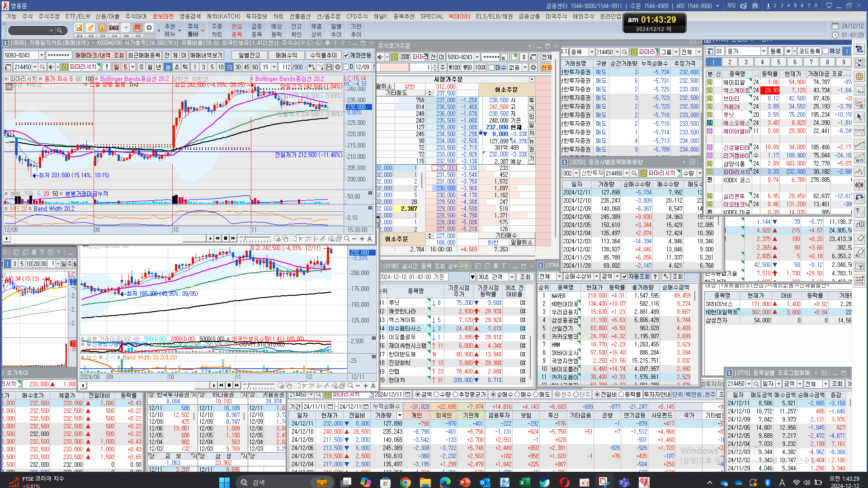The width and height of the screenshot is (868, 488).
Task: Click the magnifier in the top search box
Action: [x=59, y=31]
